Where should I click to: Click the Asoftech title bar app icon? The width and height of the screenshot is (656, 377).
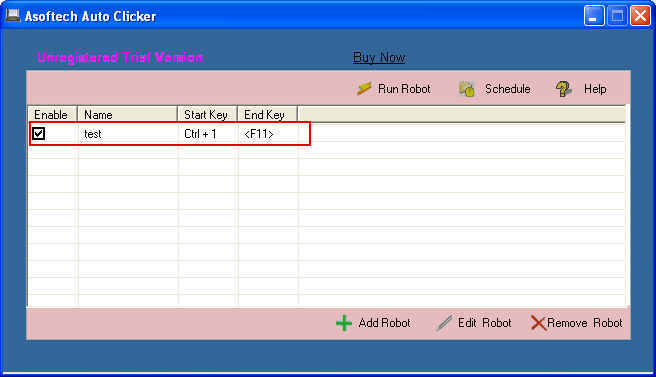(13, 15)
